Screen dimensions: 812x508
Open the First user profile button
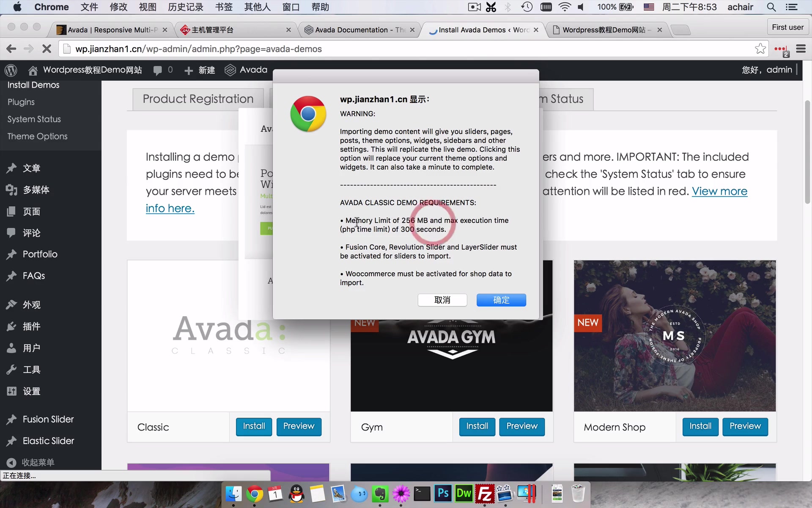click(787, 27)
